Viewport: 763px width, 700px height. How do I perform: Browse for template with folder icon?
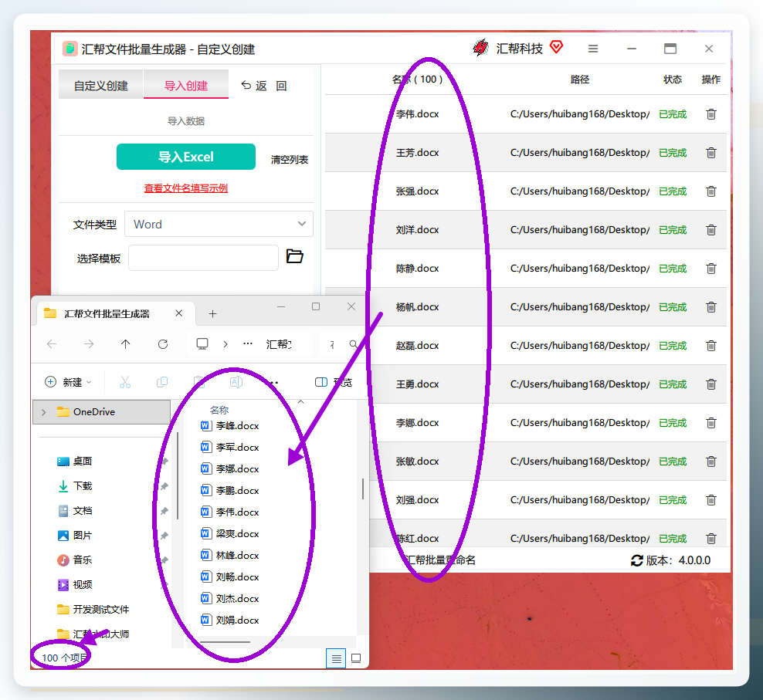(294, 256)
